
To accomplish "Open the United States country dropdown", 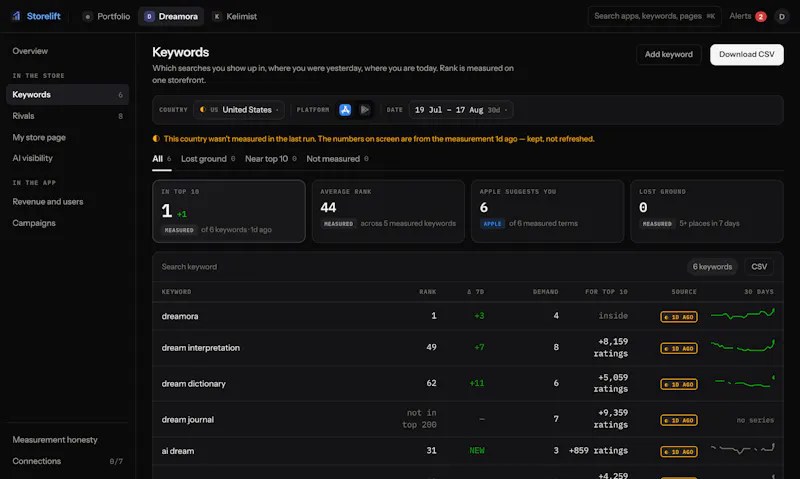I will [239, 110].
